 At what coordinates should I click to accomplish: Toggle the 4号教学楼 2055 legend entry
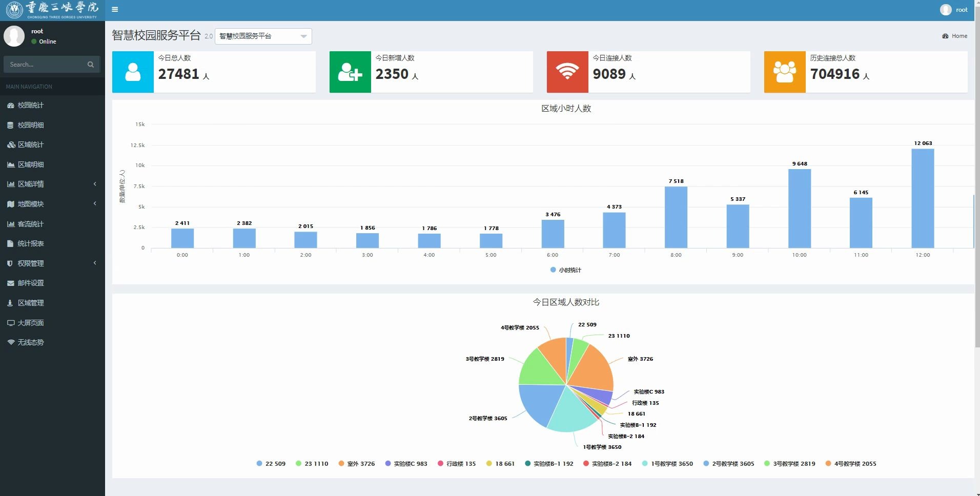(x=851, y=464)
